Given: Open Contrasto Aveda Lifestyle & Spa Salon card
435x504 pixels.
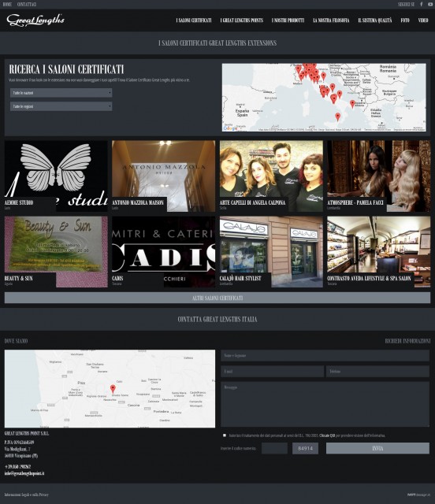Looking at the screenshot, I should (379, 252).
